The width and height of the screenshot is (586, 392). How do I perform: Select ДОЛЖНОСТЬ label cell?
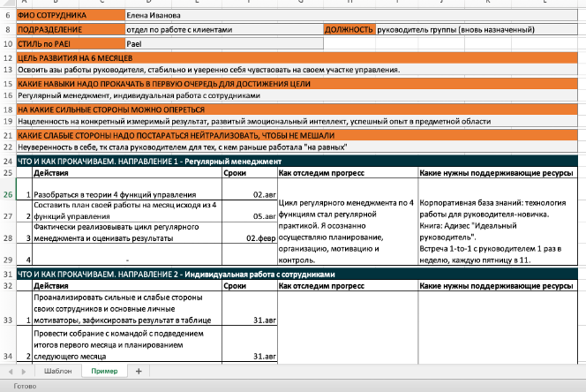(x=349, y=29)
